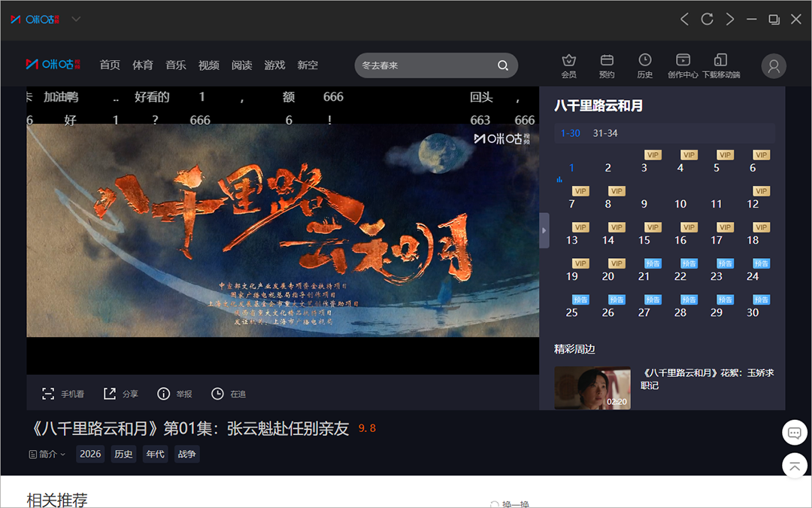The width and height of the screenshot is (812, 508).
Task: Click the magnifier search icon
Action: [x=503, y=65]
